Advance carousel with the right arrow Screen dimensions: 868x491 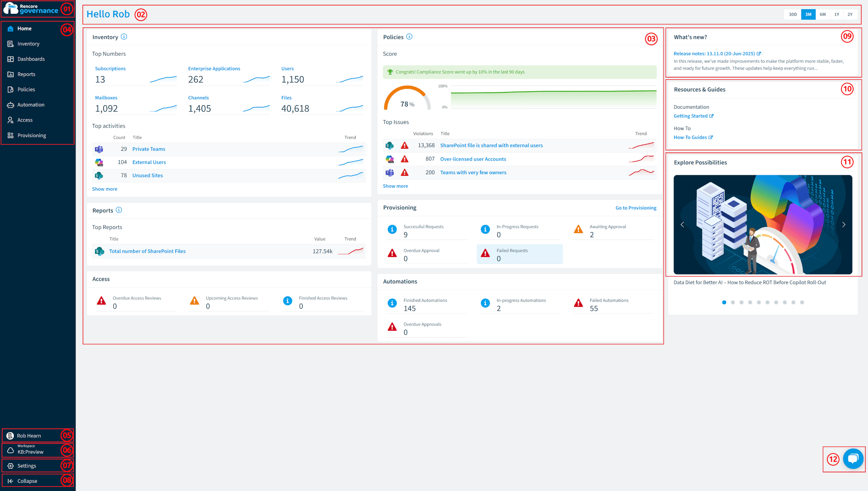[844, 225]
